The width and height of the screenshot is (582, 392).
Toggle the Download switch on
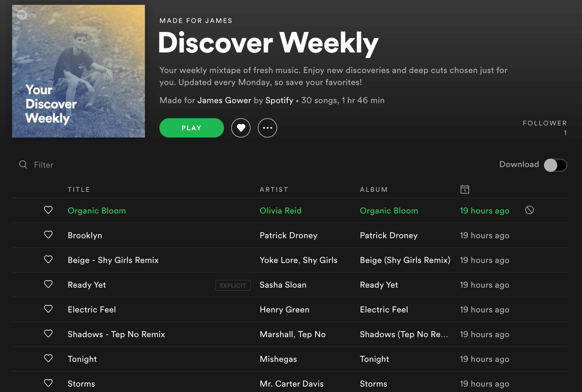click(x=555, y=165)
